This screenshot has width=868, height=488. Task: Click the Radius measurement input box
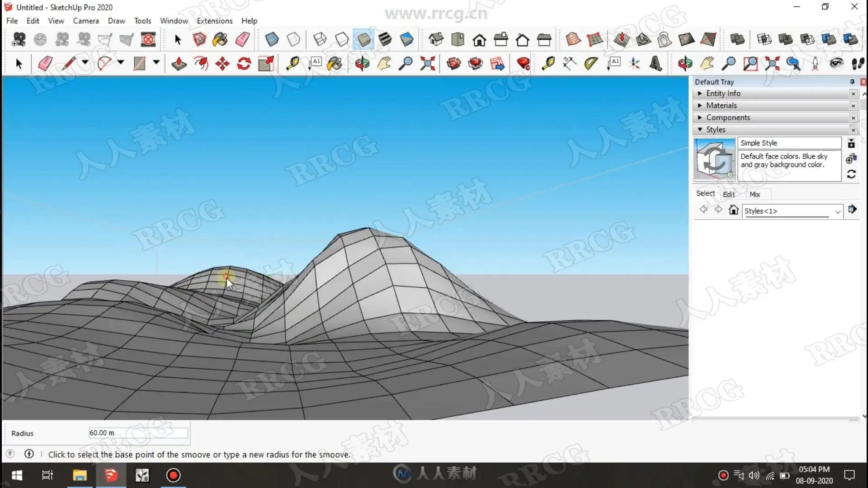pyautogui.click(x=138, y=433)
